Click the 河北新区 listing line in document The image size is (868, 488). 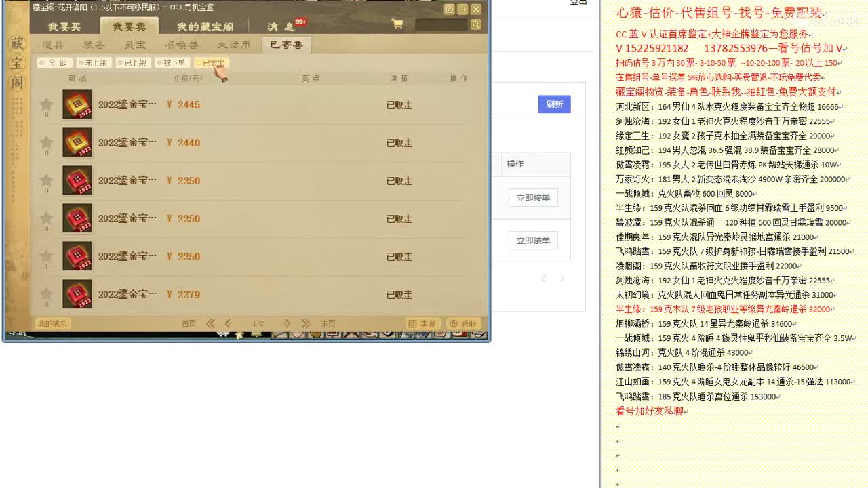point(728,107)
